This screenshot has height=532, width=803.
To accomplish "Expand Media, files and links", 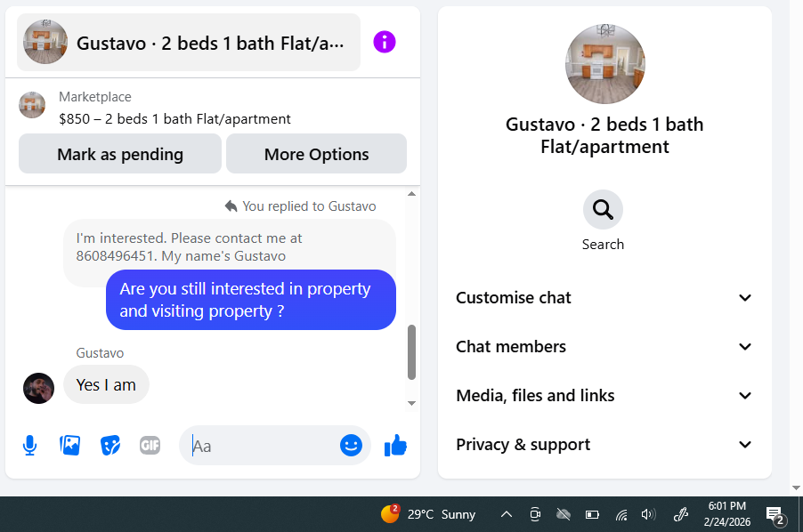I will (604, 395).
